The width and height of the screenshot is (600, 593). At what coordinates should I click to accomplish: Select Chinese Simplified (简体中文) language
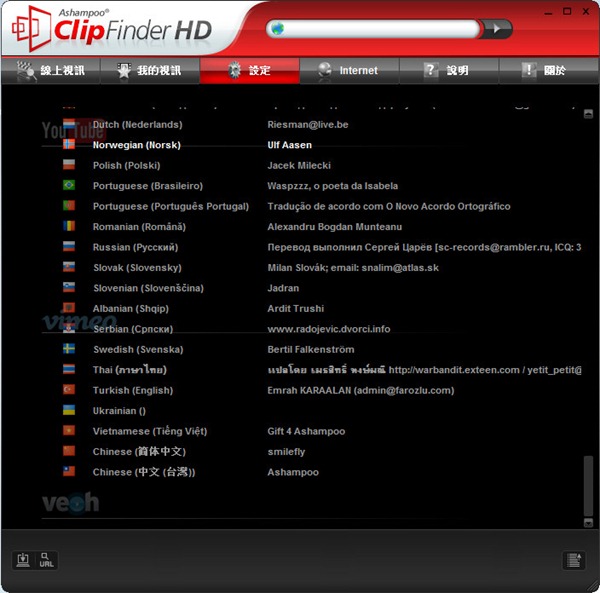[139, 452]
